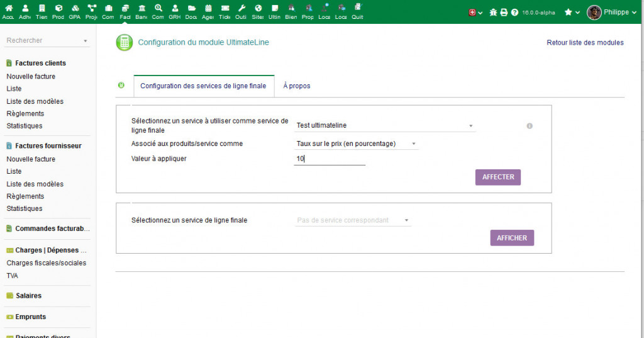This screenshot has height=338, width=644.
Task: Click the info icon beside service selector
Action: click(530, 126)
